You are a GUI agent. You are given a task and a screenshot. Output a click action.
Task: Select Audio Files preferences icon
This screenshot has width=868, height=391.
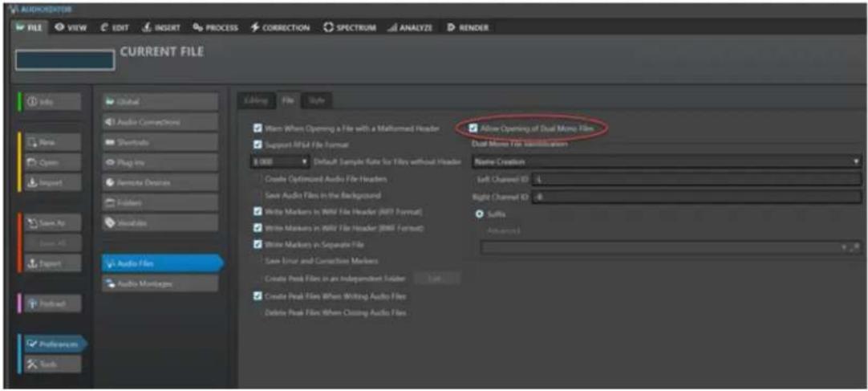point(109,263)
